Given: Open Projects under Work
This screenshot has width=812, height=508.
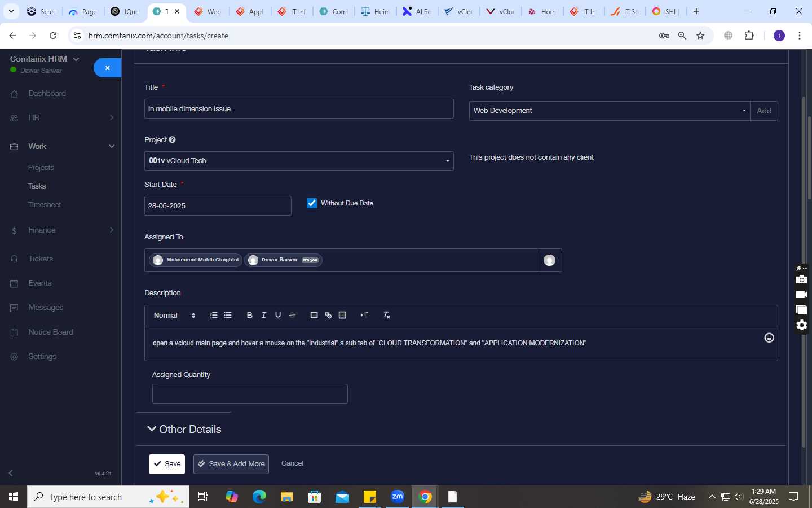Looking at the screenshot, I should 41,168.
